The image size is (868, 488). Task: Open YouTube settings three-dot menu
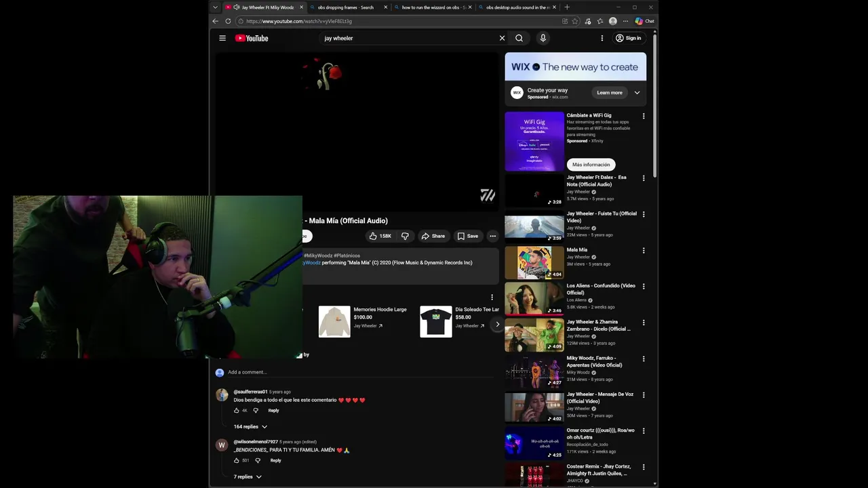tap(601, 38)
